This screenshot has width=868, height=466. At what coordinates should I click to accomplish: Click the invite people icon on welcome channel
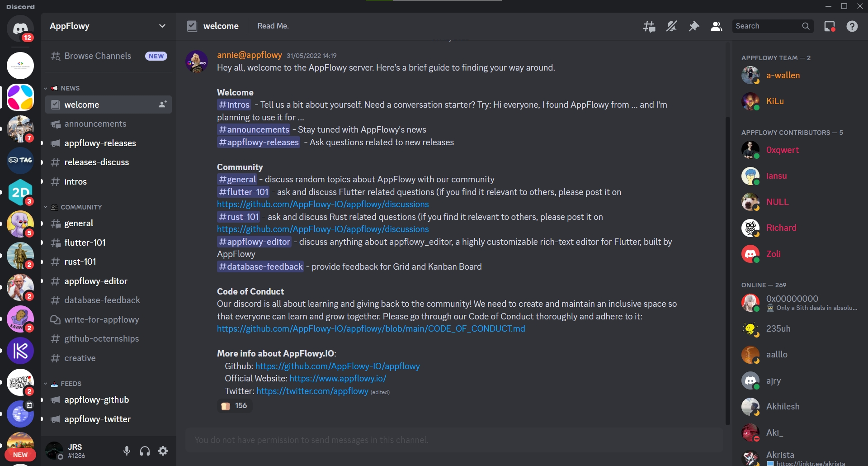163,105
